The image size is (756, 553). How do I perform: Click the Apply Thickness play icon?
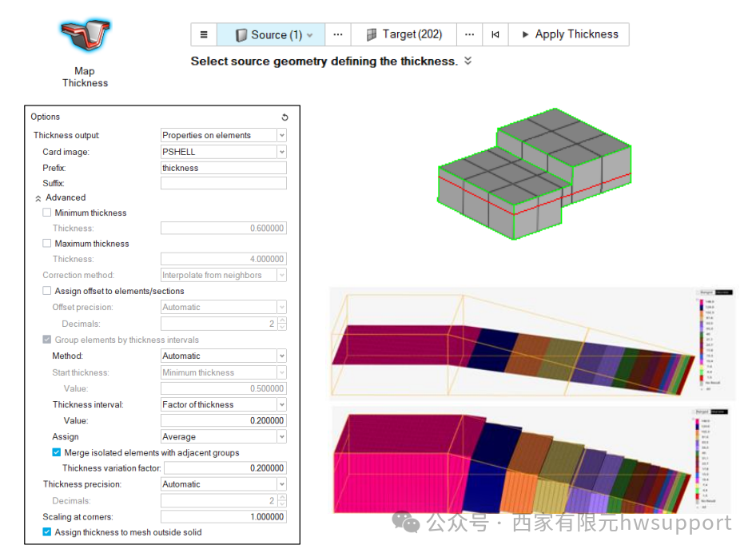(x=526, y=34)
